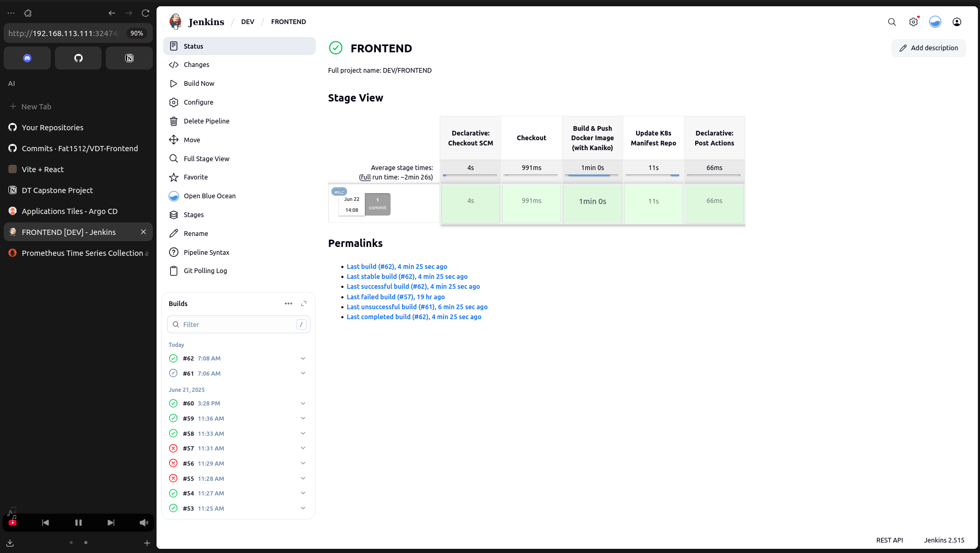The image size is (980, 553).
Task: Click the 1 commit box in Stage View
Action: (x=377, y=204)
